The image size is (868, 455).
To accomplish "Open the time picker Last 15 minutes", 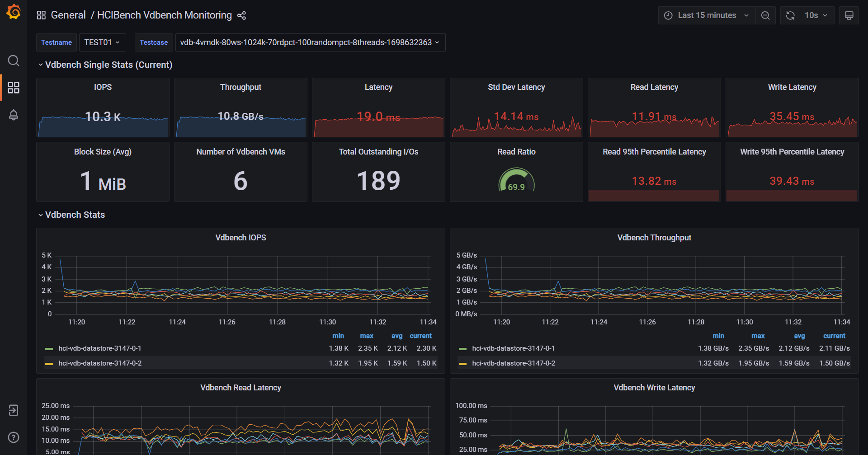I will (x=707, y=15).
